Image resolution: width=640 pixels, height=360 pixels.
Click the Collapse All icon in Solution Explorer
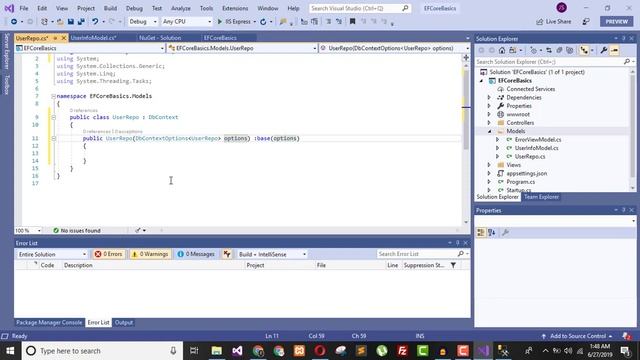click(559, 50)
